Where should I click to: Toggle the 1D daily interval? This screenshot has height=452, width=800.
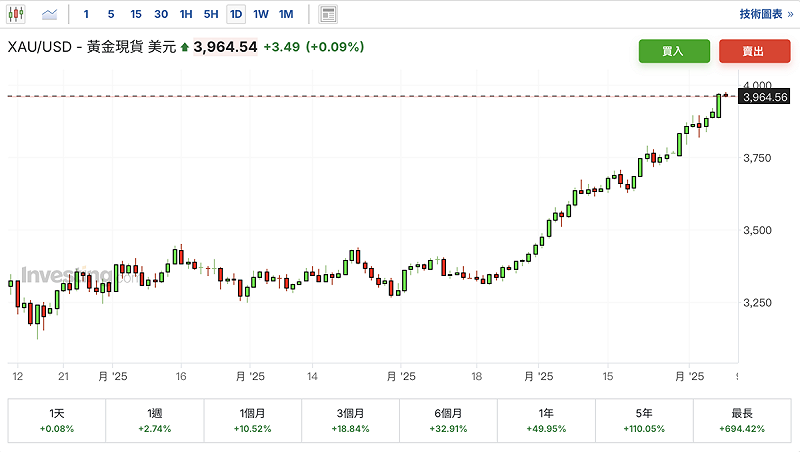tap(236, 14)
